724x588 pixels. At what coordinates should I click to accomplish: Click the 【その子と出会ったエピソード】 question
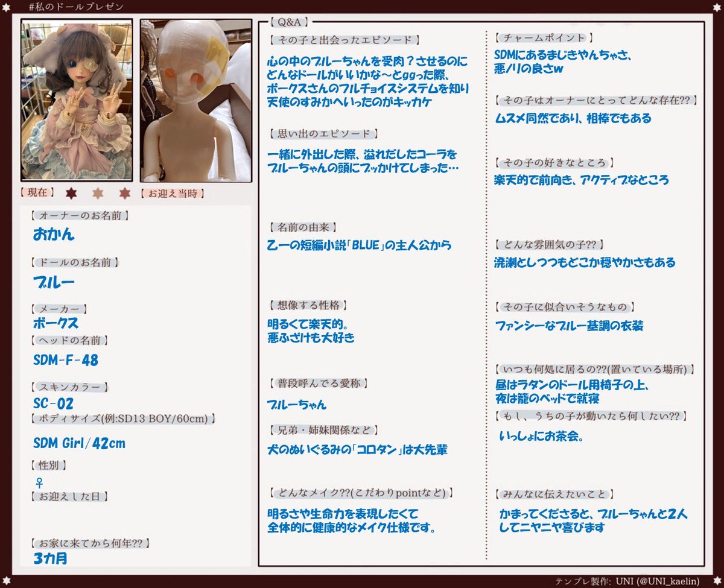pyautogui.click(x=343, y=40)
